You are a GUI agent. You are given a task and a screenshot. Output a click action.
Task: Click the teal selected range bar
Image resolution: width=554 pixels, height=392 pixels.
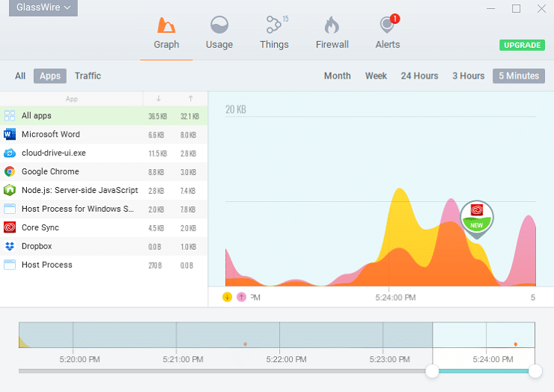tap(484, 371)
